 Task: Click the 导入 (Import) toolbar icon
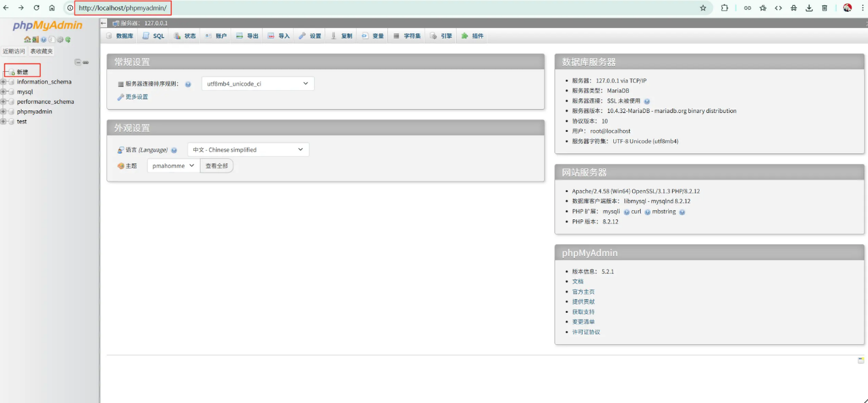272,36
